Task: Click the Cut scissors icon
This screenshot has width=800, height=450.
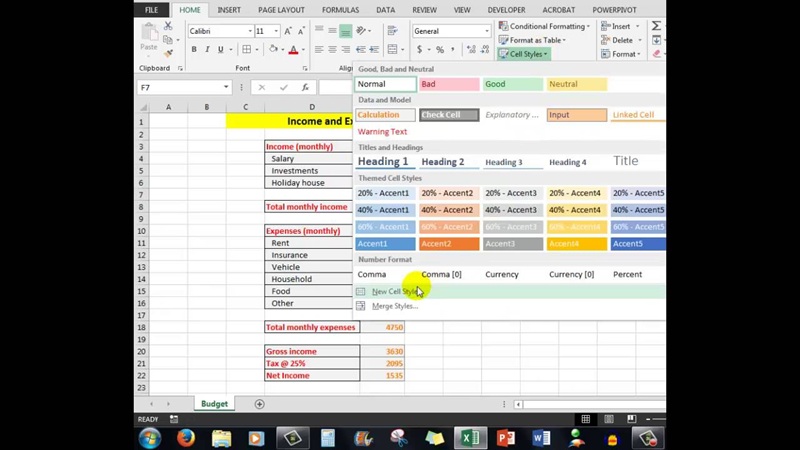Action: tap(168, 26)
